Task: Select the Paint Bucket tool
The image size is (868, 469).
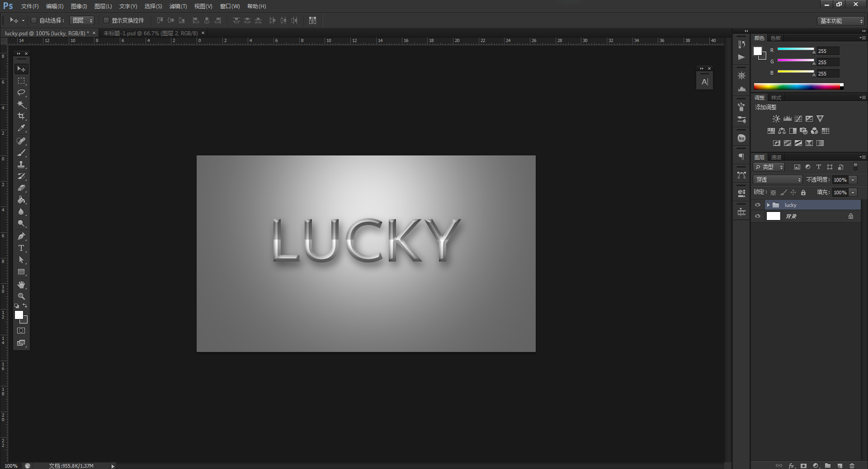Action: [x=21, y=200]
